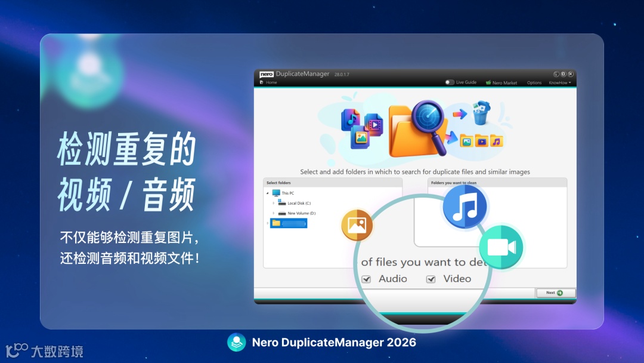Click the magnifying glass folder illustration
Image resolution: width=644 pixels, height=363 pixels.
pyautogui.click(x=417, y=130)
